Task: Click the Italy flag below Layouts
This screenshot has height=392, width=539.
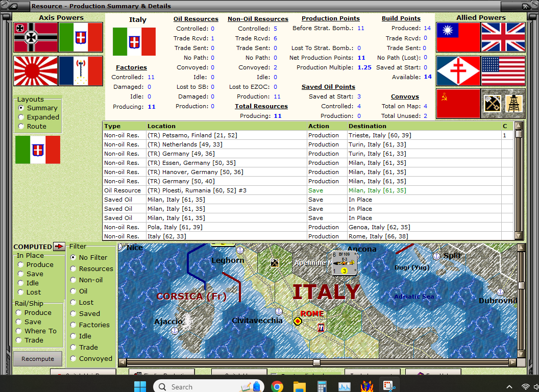Action: [38, 150]
